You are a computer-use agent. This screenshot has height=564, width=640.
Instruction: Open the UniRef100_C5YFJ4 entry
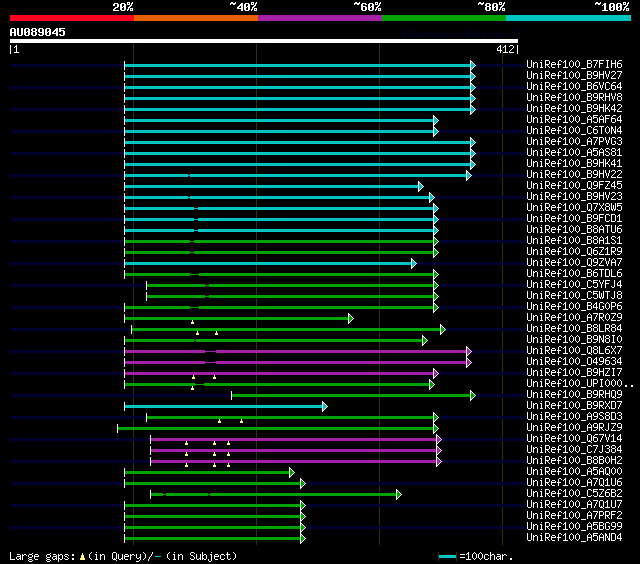(x=574, y=285)
